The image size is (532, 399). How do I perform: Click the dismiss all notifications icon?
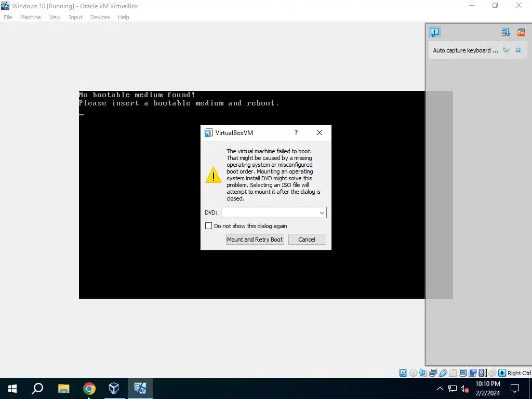tap(521, 32)
